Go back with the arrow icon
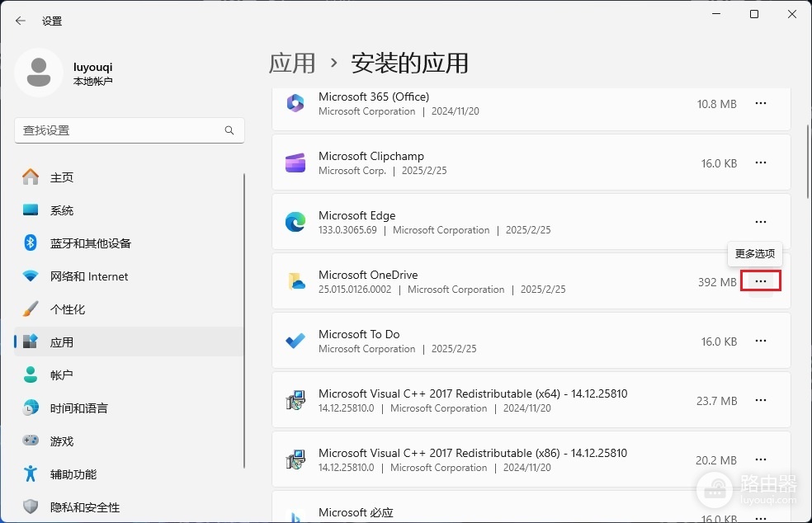 pyautogui.click(x=20, y=21)
